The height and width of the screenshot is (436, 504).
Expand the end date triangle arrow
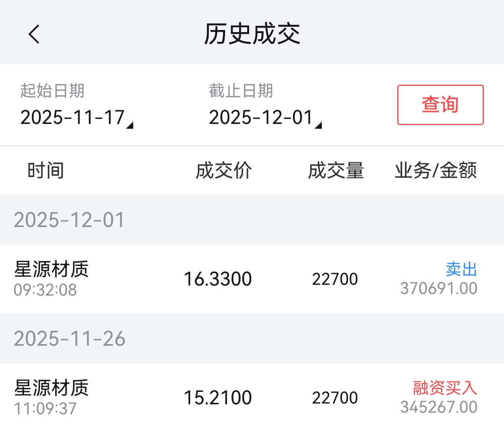(318, 126)
